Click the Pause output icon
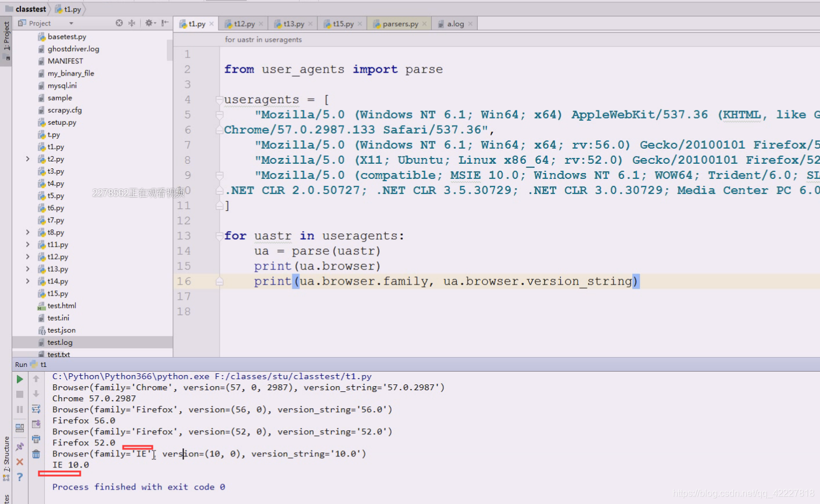820x504 pixels. coord(20,409)
